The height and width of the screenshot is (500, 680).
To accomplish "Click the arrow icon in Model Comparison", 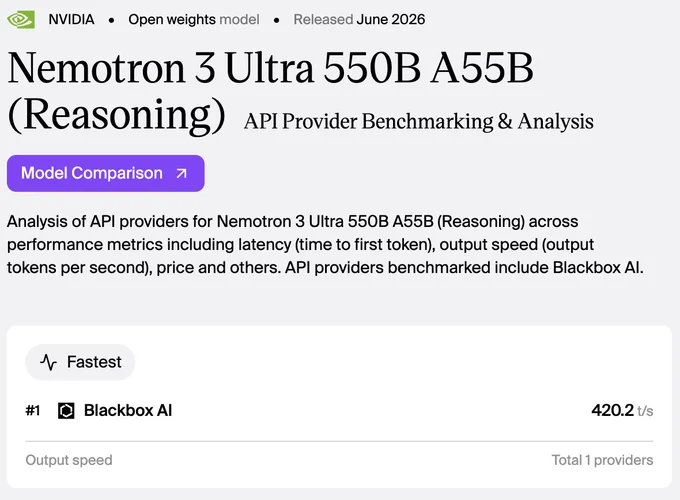I will (x=181, y=173).
